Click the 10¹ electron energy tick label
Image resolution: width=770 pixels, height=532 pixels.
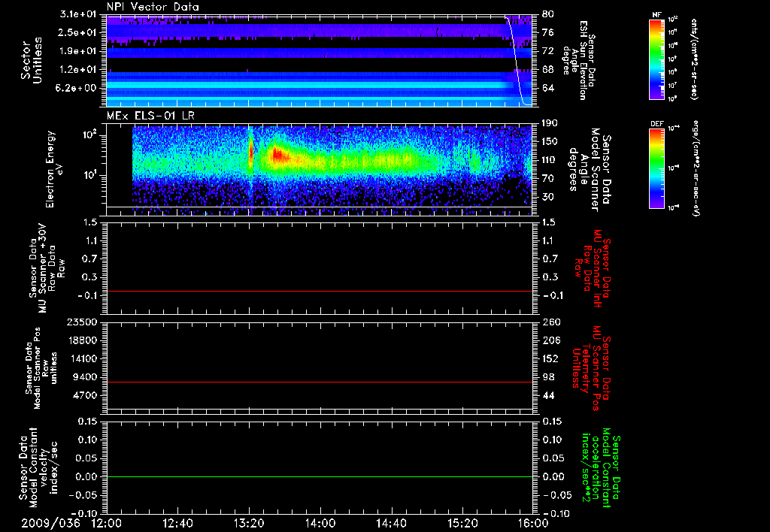point(89,175)
